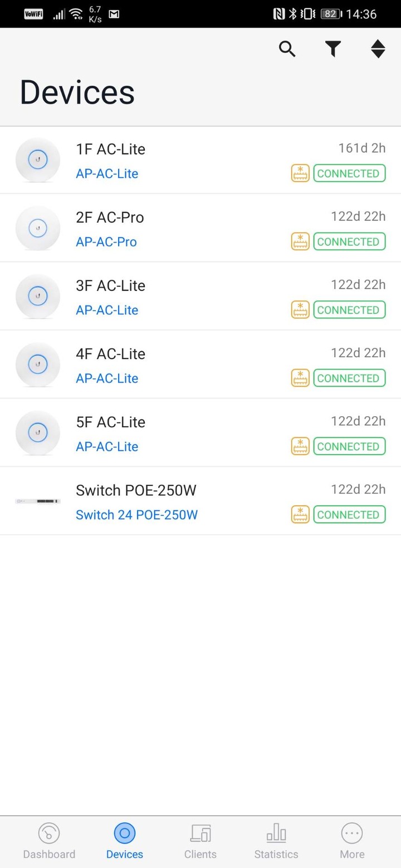Viewport: 401px width, 868px height.
Task: Click the orange upgrade icon for 4F AC-Lite
Action: coord(300,378)
